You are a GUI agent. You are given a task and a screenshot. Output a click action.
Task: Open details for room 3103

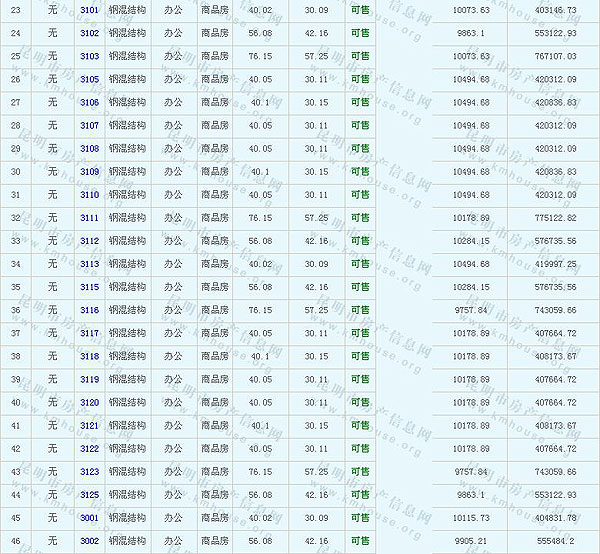coord(89,56)
